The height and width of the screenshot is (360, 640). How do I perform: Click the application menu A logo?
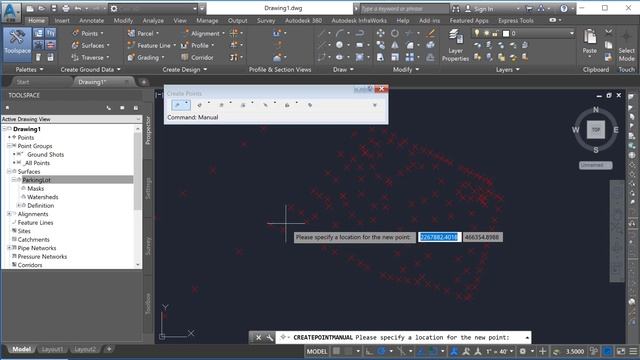11,12
